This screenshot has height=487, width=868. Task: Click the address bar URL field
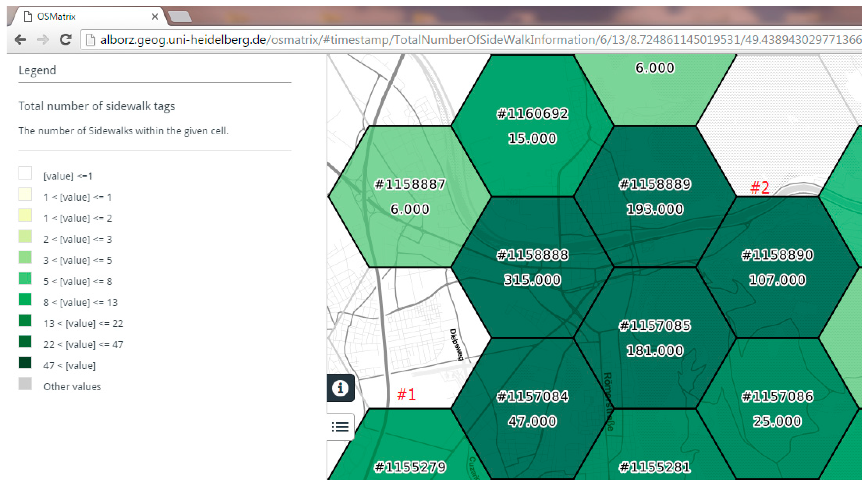472,40
